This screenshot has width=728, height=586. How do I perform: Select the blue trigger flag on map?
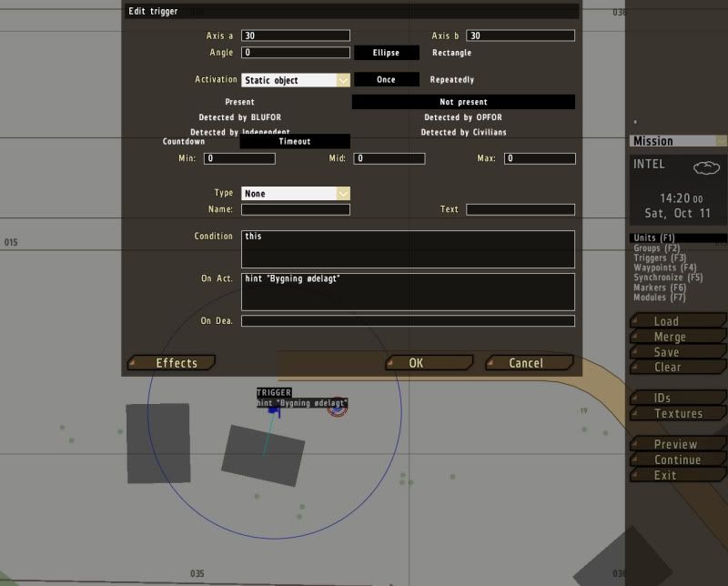(x=274, y=411)
